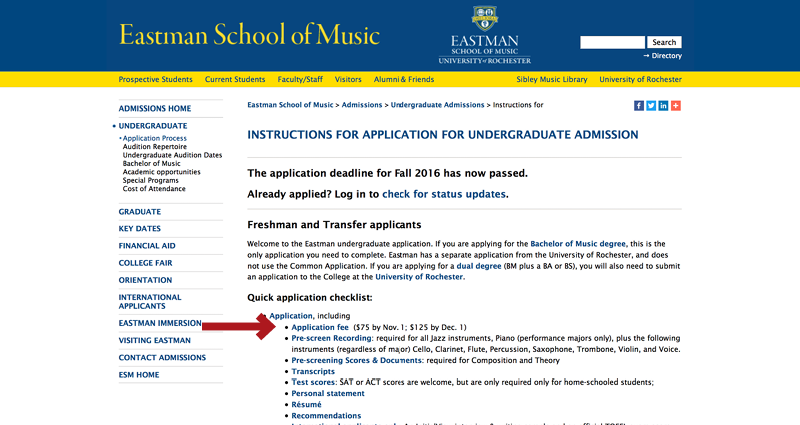Open Audition Repertoire sidebar item
Image resolution: width=800 pixels, height=425 pixels.
point(155,146)
